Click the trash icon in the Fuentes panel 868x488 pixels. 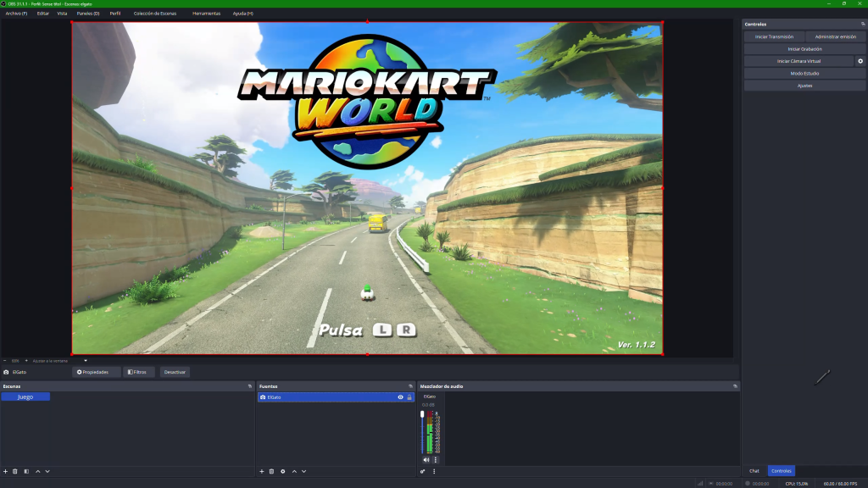[x=271, y=471]
